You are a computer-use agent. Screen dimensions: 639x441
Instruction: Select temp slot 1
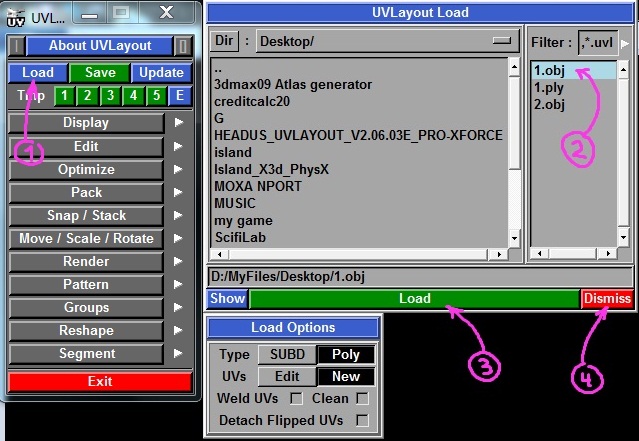pyautogui.click(x=62, y=96)
